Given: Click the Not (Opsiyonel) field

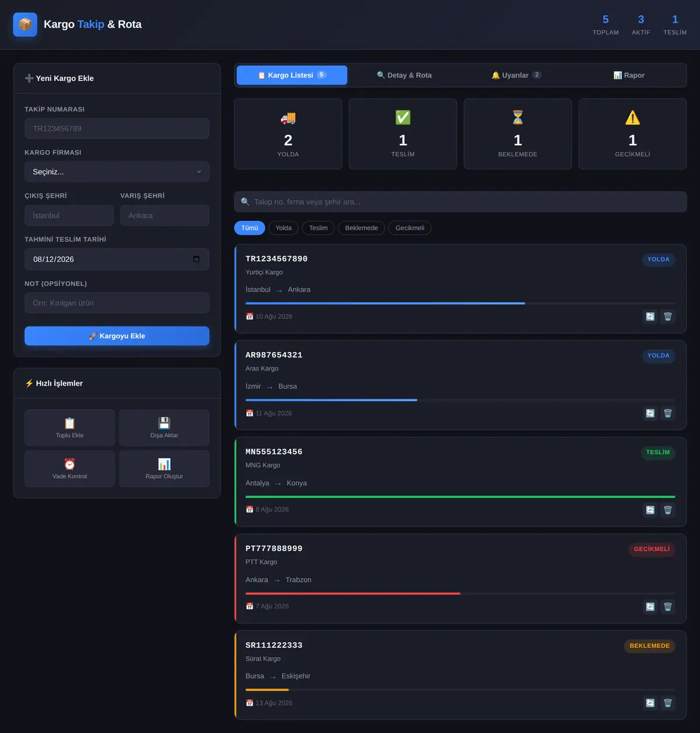Looking at the screenshot, I should [117, 303].
